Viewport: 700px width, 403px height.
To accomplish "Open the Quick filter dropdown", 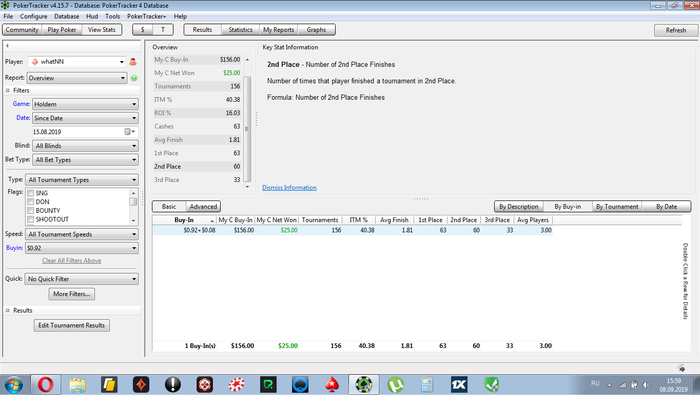I will pos(82,279).
